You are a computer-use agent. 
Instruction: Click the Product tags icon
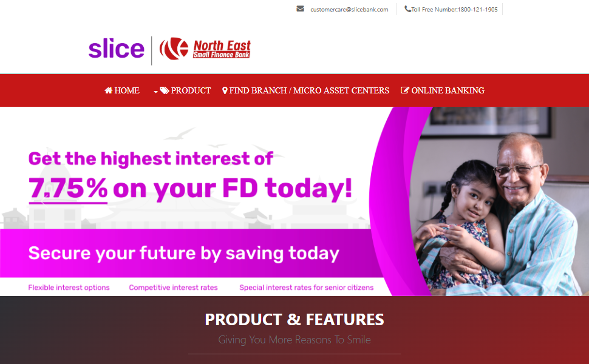(x=165, y=90)
